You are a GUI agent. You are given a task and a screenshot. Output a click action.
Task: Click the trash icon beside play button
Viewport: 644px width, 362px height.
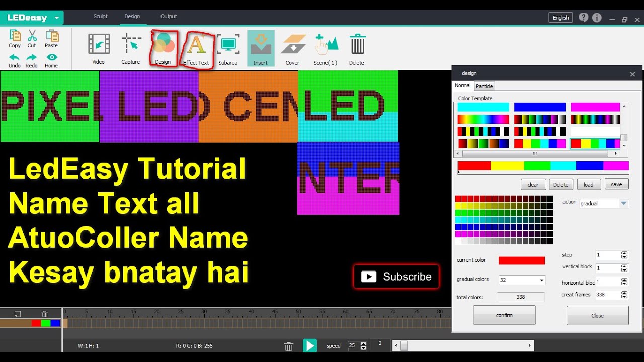point(289,346)
